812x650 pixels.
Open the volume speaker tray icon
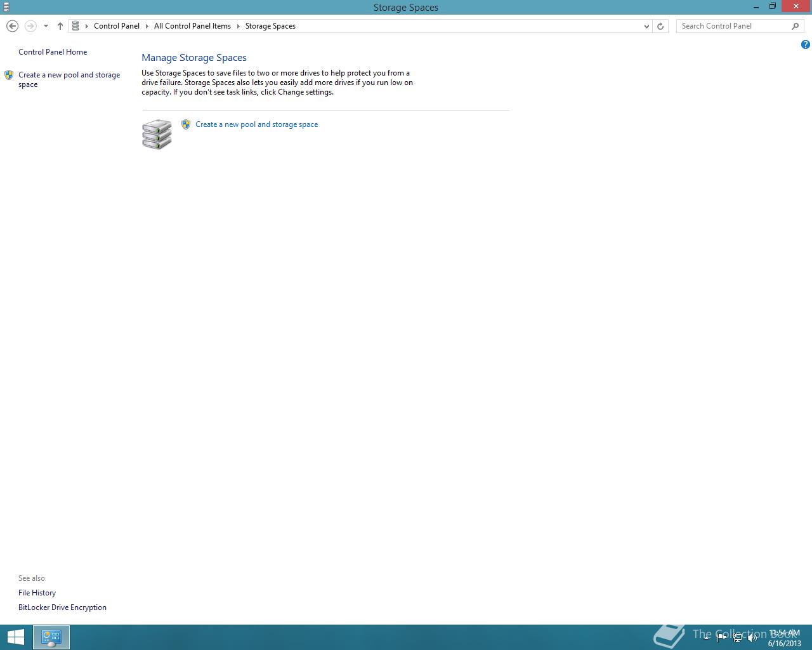[x=752, y=638]
